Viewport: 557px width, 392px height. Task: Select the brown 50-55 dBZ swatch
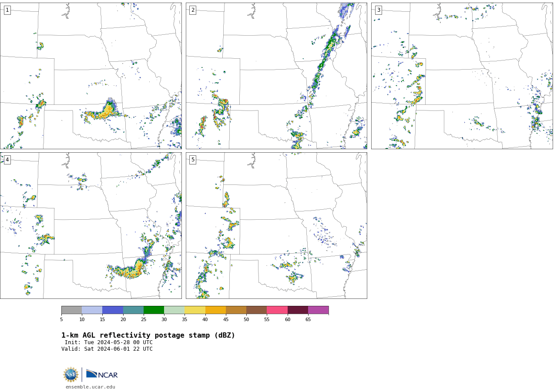pyautogui.click(x=256, y=310)
